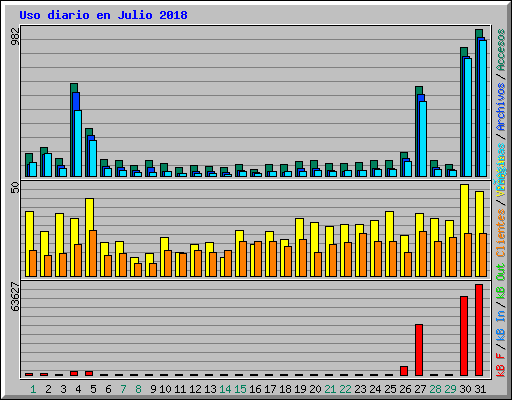The image size is (512, 400).
Task: Select the 'Accesos' legend label
Action: pyautogui.click(x=501, y=50)
